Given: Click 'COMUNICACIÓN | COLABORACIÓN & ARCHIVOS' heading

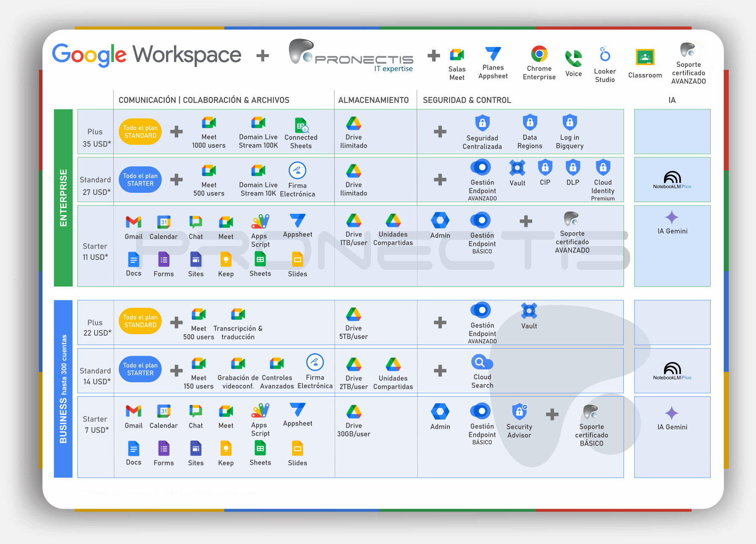Looking at the screenshot, I should click(204, 100).
